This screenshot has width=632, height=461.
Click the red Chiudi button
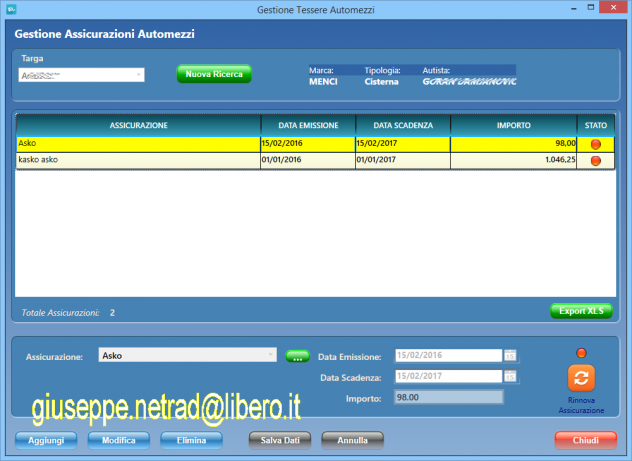pyautogui.click(x=586, y=440)
